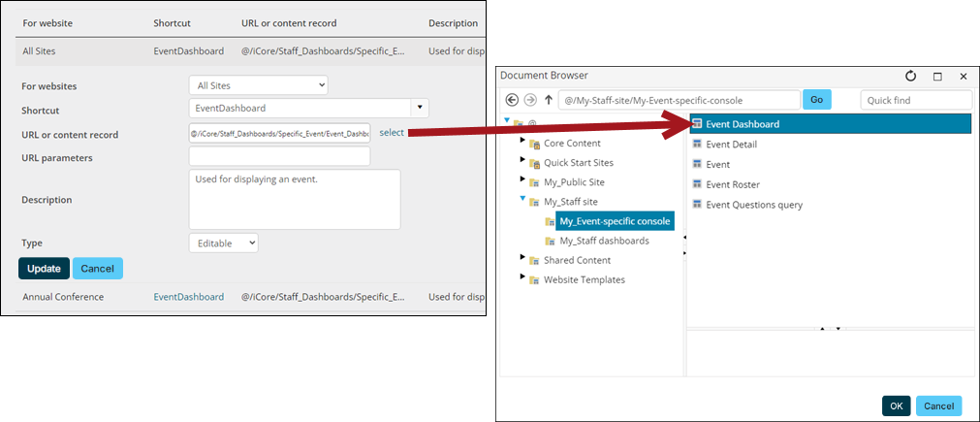The width and height of the screenshot is (980, 422).
Task: Expand the Shared Content node
Action: click(x=522, y=258)
